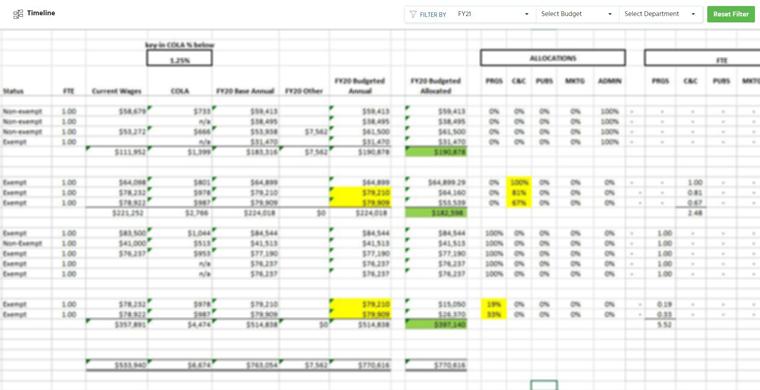Click FY20 Other cell $7,562 in third row
760x390 pixels.
303,132
